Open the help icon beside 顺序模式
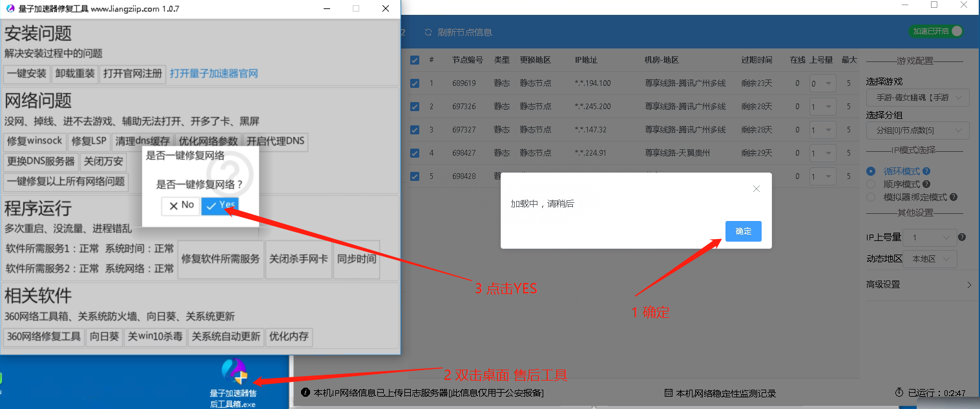This screenshot has width=980, height=409. [926, 184]
